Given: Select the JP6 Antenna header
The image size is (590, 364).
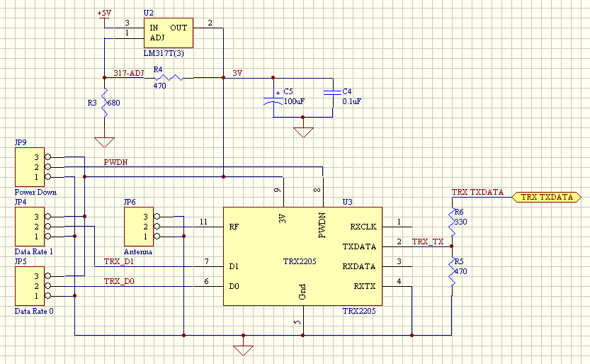Looking at the screenshot, I should coord(139,227).
